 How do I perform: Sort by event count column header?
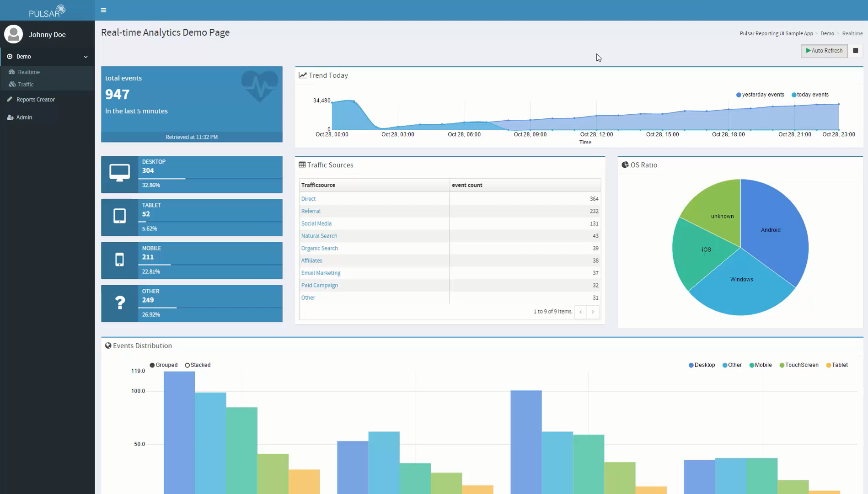pyautogui.click(x=525, y=185)
